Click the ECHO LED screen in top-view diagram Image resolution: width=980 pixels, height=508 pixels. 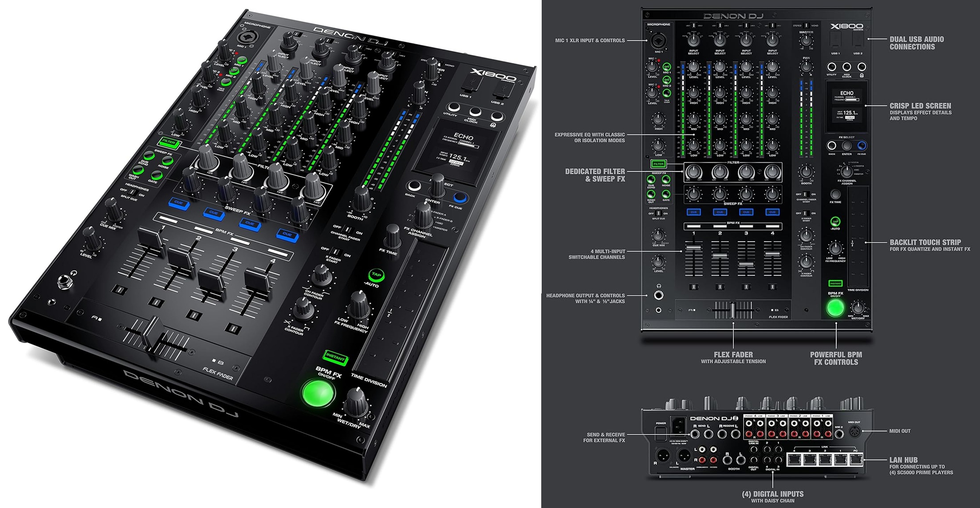[847, 106]
